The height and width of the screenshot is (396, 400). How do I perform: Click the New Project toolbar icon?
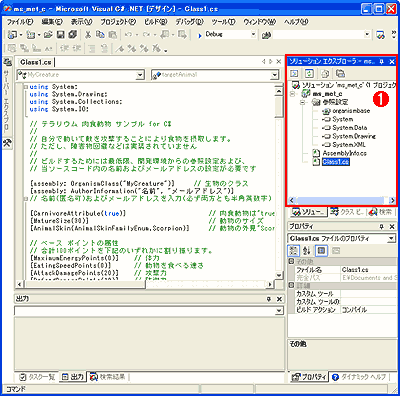click(12, 35)
